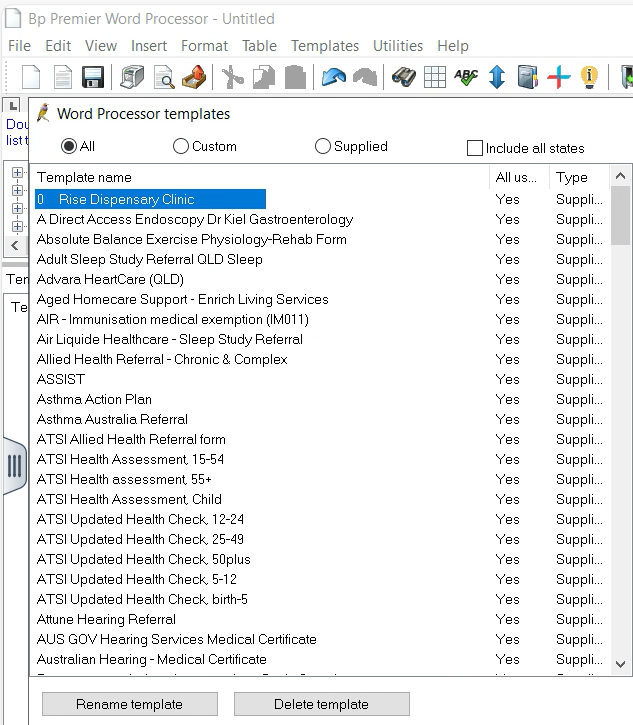Select AIR - Immunisation medical exemption (IM011)
The image size is (633, 725).
coord(172,319)
